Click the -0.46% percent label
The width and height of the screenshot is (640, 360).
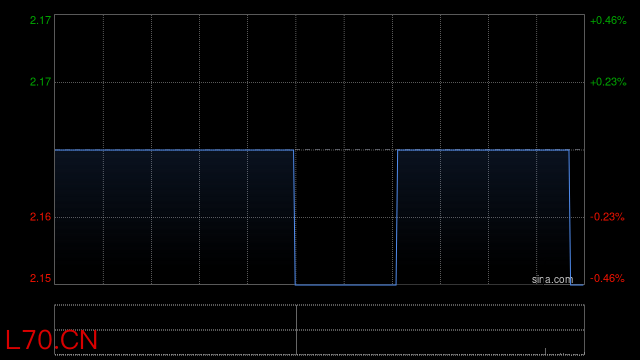[x=607, y=278]
